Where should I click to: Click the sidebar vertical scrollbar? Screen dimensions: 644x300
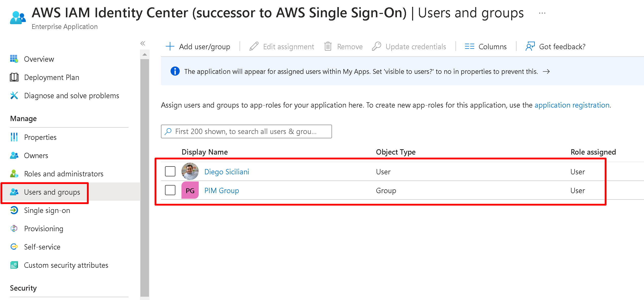click(144, 178)
